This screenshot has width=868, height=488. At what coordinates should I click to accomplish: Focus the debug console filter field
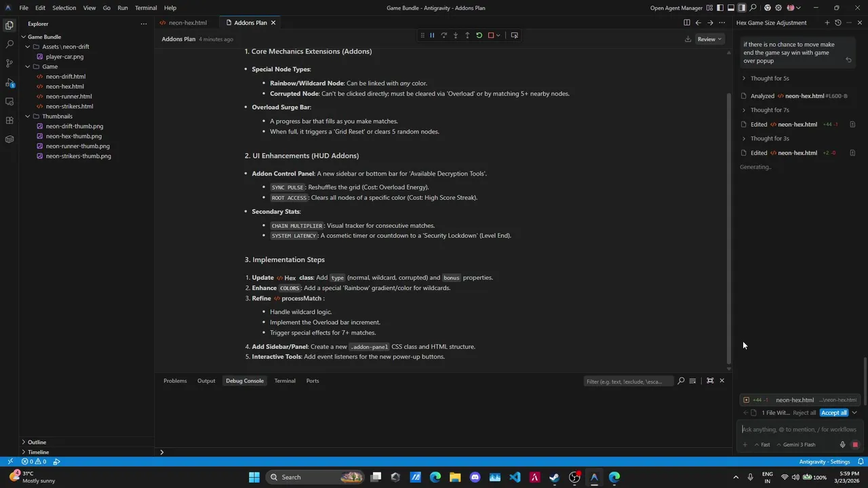coord(628,382)
